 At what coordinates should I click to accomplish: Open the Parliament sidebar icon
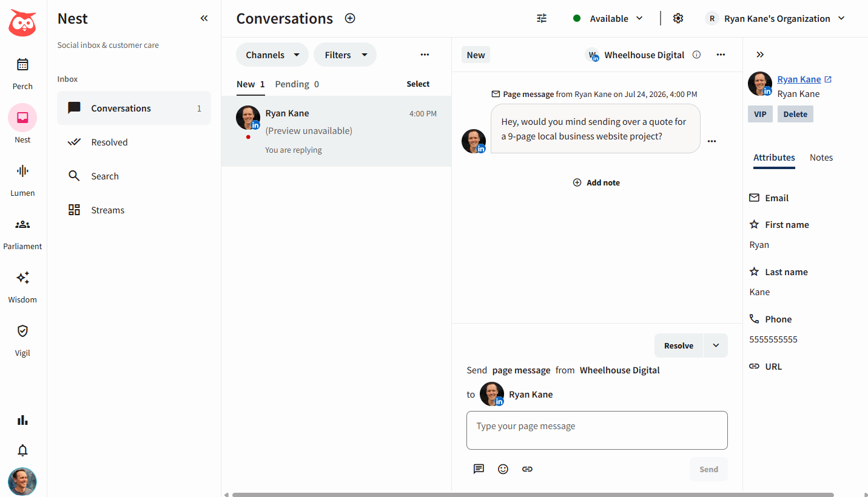coord(22,224)
